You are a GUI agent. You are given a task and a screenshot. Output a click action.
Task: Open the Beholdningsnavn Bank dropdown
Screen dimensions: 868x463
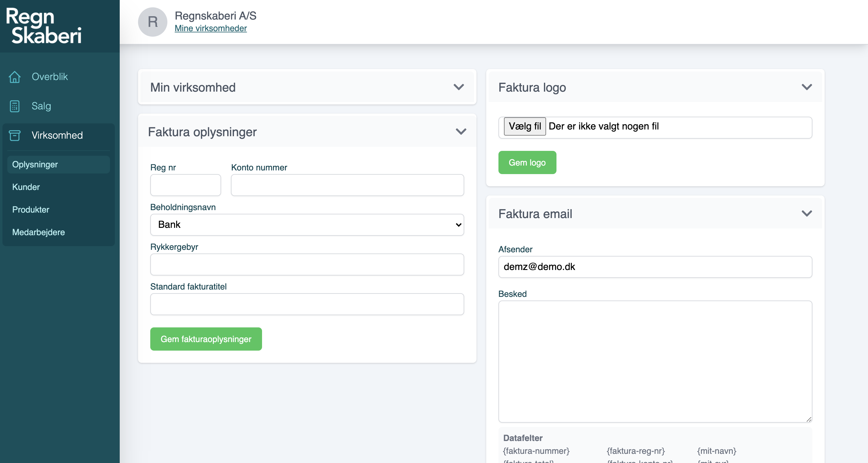coord(307,225)
